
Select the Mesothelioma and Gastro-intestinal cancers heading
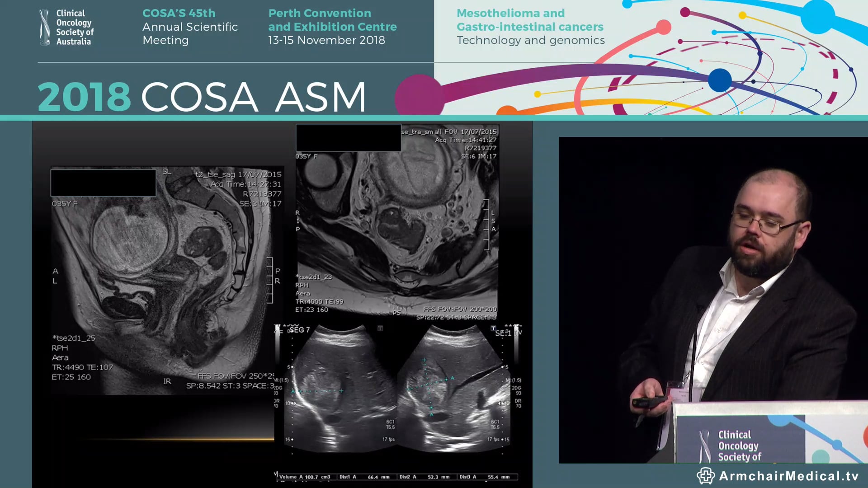click(530, 20)
